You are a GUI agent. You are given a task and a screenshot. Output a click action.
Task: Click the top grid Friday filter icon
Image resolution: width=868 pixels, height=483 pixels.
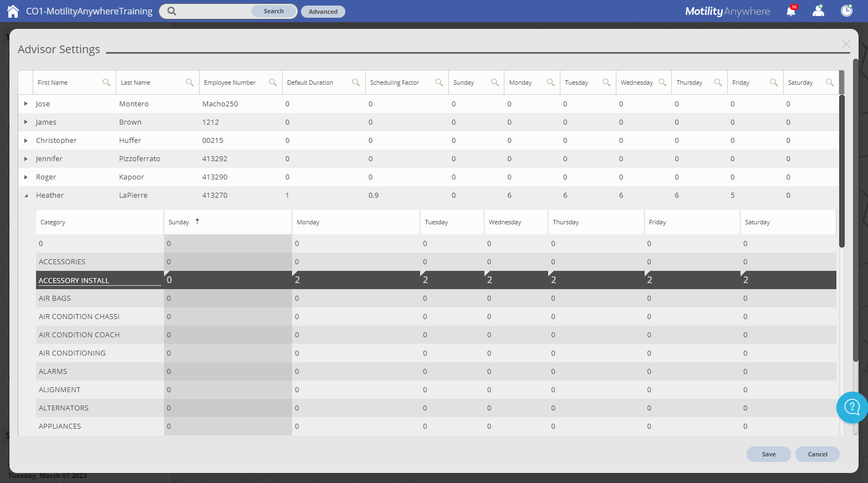pyautogui.click(x=774, y=83)
